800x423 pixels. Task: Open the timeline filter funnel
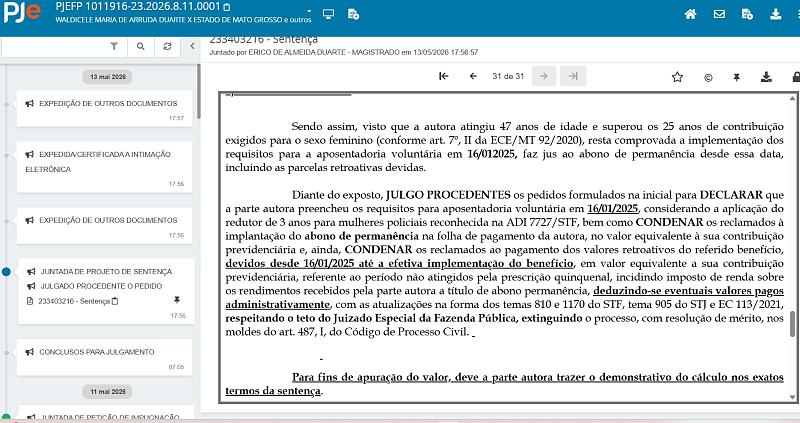(114, 46)
